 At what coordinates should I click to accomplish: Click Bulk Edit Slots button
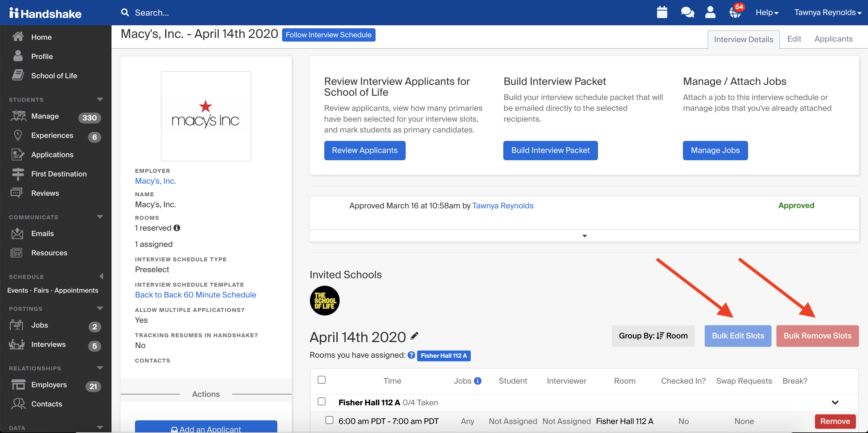[737, 336]
